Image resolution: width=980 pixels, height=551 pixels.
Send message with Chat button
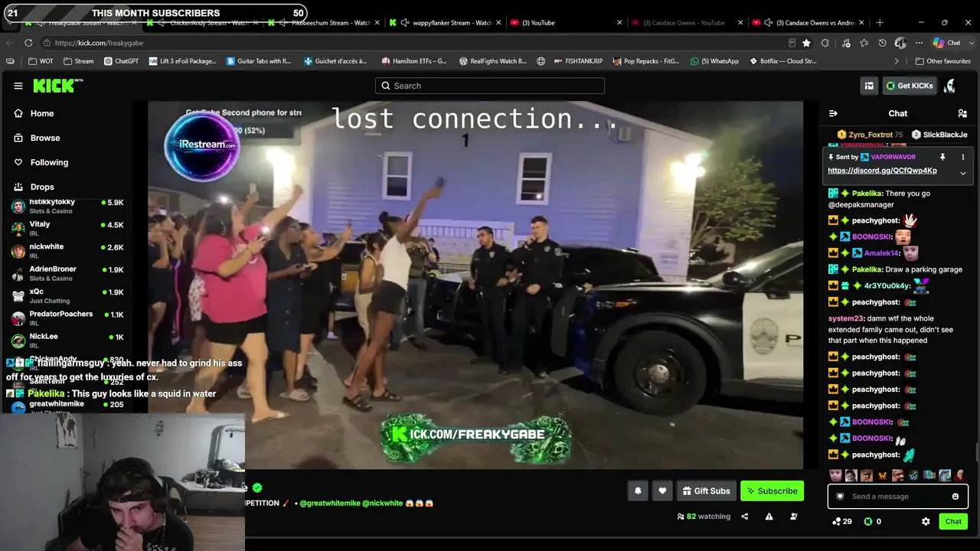[953, 522]
